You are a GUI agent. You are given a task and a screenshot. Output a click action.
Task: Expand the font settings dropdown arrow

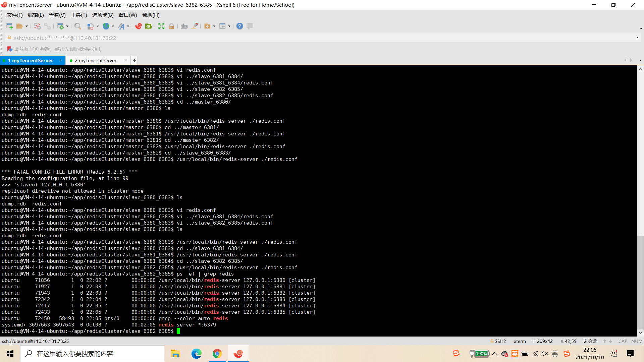(128, 26)
